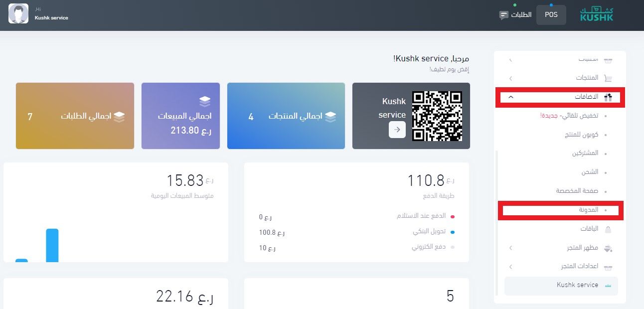Click the 22.16 value at bottom
Screen dimensions: 644x309
point(185,297)
